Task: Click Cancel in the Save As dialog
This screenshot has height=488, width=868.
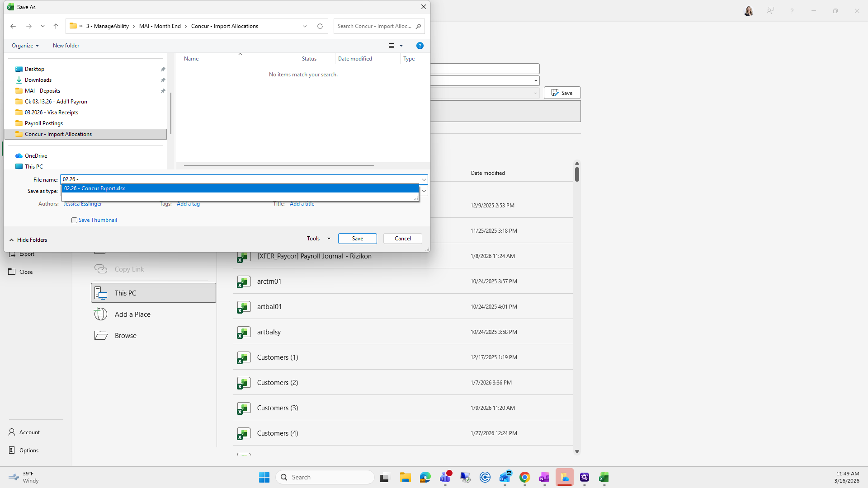Action: tap(402, 239)
